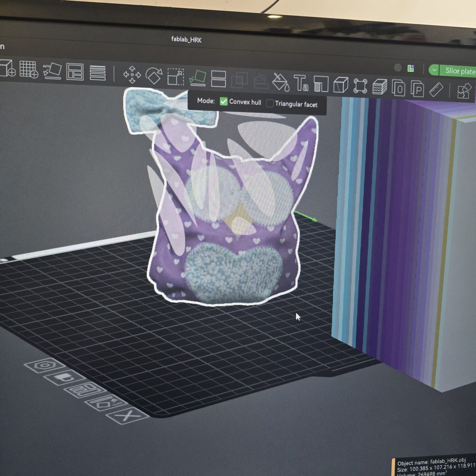The width and height of the screenshot is (476, 476).
Task: Select the Move tool
Action: click(x=132, y=75)
